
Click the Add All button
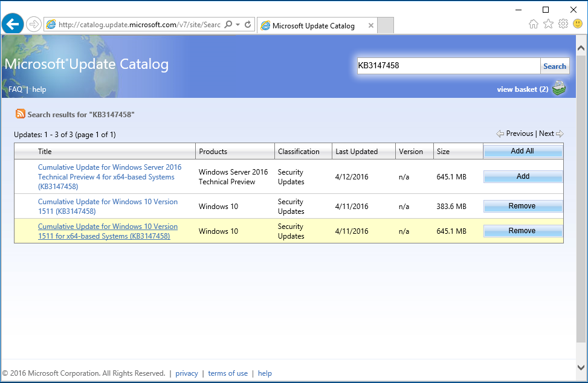coord(523,151)
